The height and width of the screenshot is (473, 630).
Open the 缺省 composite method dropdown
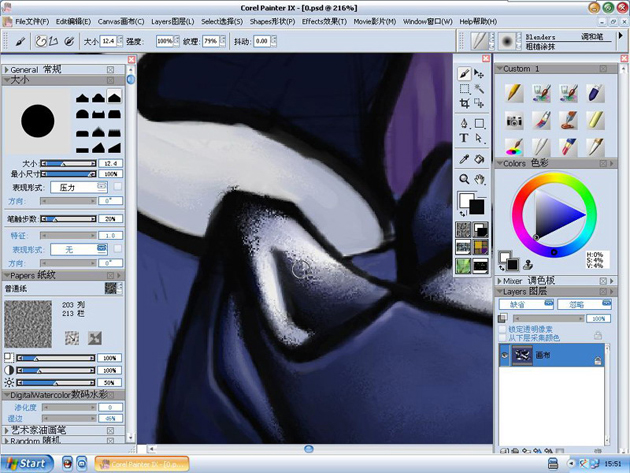click(526, 304)
